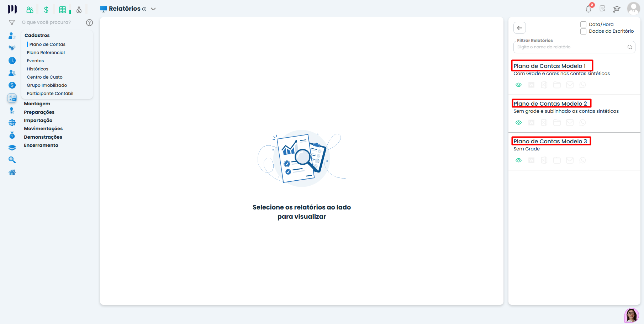This screenshot has width=644, height=324.
Task: Expand the Montagem menu section
Action: [37, 104]
